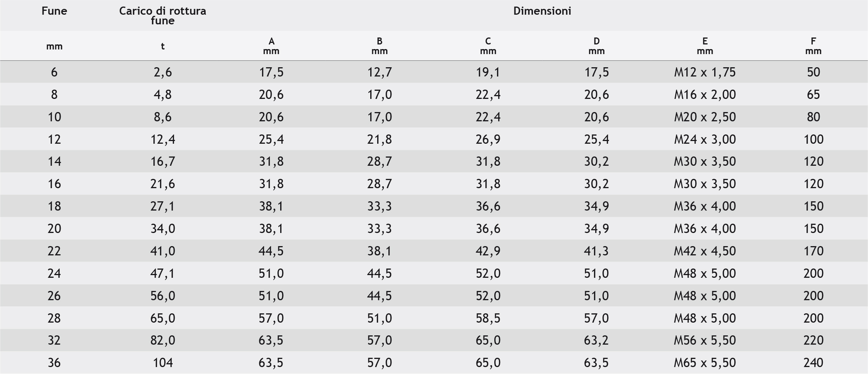Select the column F mm header
Screen dimensions: 868x374
click(x=813, y=46)
